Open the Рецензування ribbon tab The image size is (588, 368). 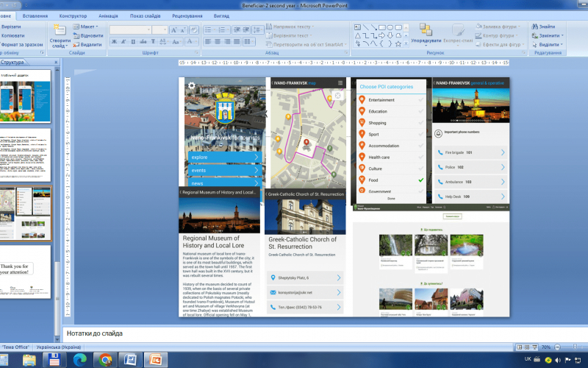[x=187, y=15]
